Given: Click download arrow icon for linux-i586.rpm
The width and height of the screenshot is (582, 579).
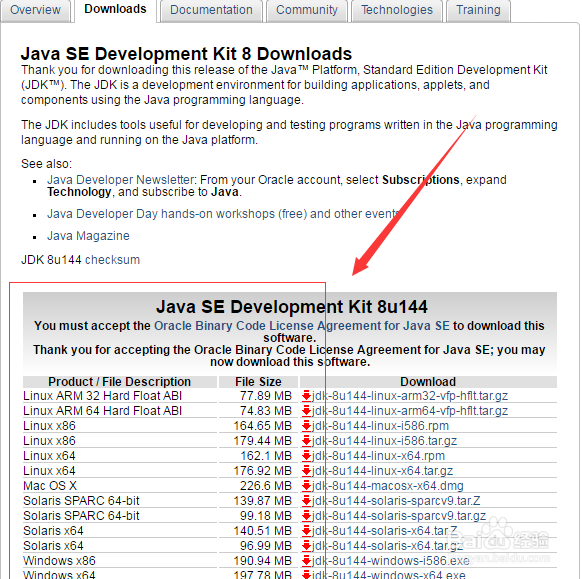Looking at the screenshot, I should pos(306,426).
